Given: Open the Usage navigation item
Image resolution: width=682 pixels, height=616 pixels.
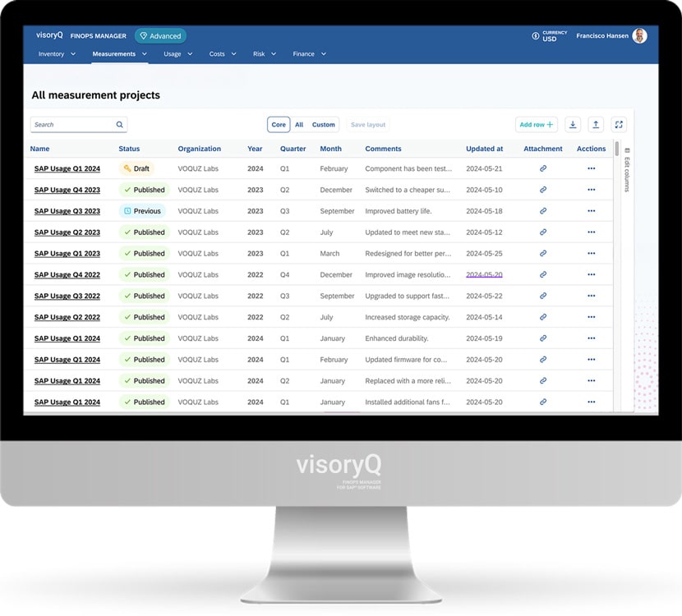Looking at the screenshot, I should point(173,54).
